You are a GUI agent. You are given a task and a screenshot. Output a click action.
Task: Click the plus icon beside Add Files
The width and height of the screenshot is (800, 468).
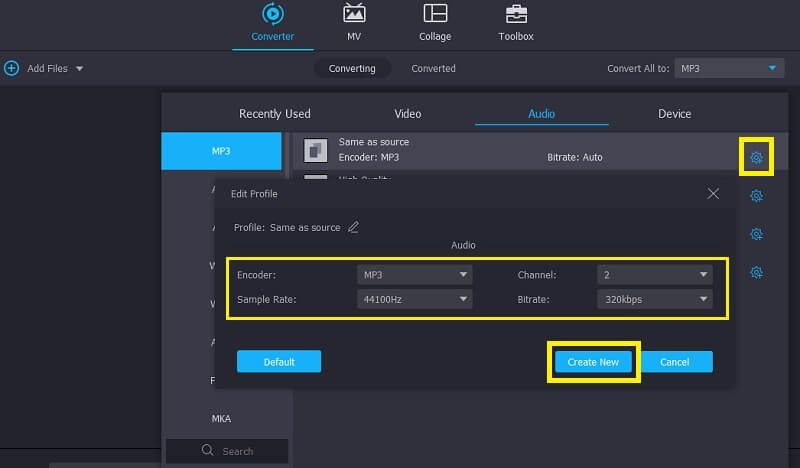pos(12,68)
